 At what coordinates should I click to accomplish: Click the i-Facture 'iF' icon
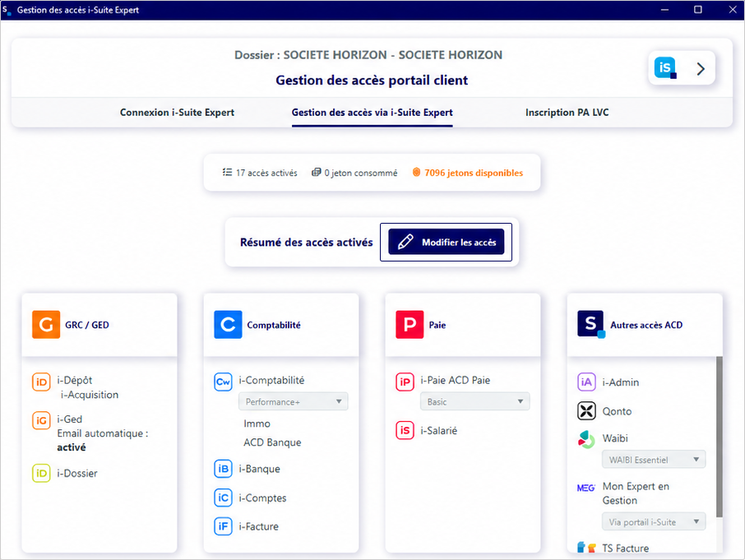point(223,526)
